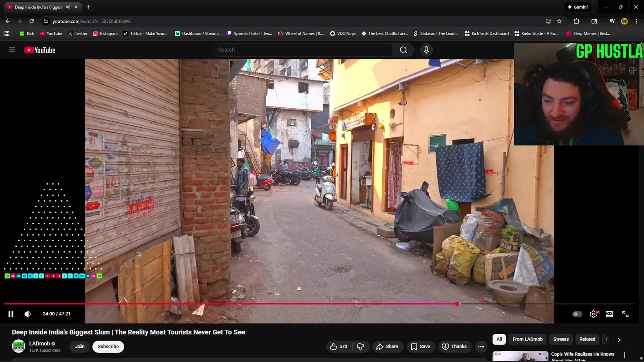Open the Twitter bookmark
This screenshot has width=644, height=362.
tap(77, 34)
